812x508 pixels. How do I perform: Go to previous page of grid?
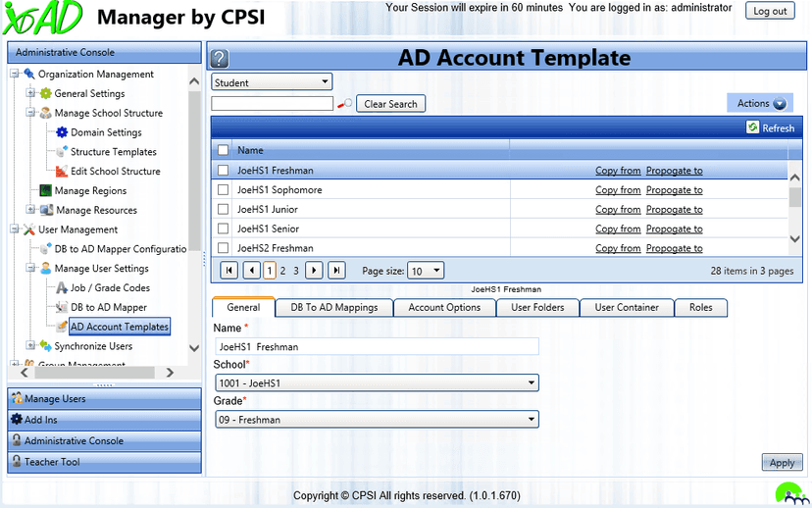pos(252,271)
